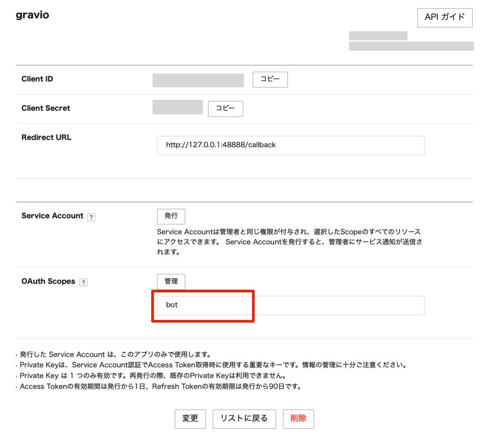Click the Client ID row label
Image resolution: width=504 pixels, height=447 pixels.
coord(37,79)
